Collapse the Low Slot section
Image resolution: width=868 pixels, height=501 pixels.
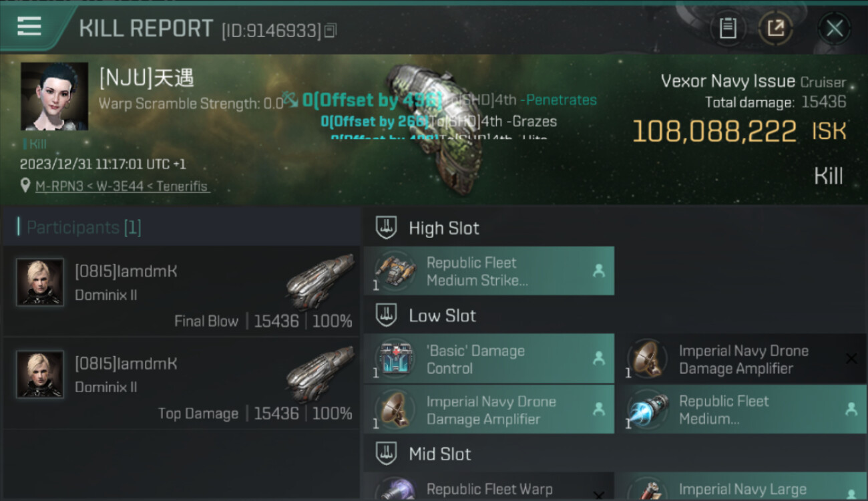(386, 315)
